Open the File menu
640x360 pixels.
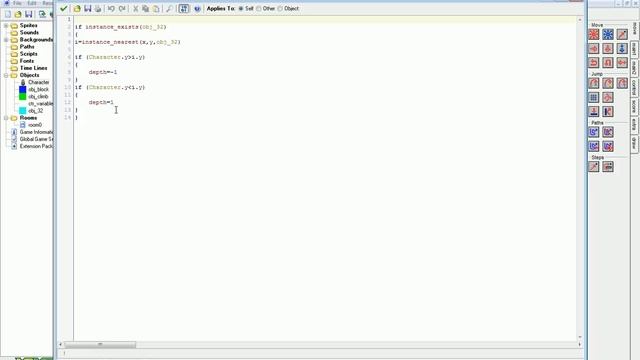[17, 3]
